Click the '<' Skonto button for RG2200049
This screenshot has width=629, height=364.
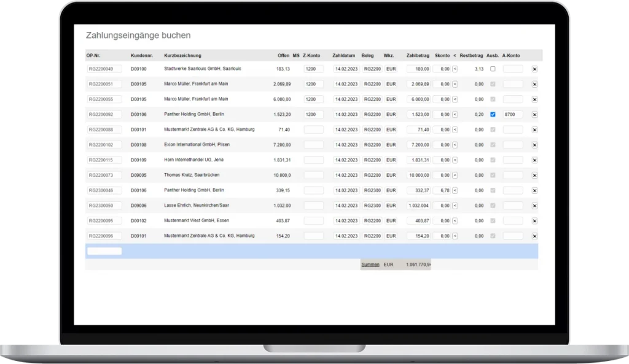point(455,69)
